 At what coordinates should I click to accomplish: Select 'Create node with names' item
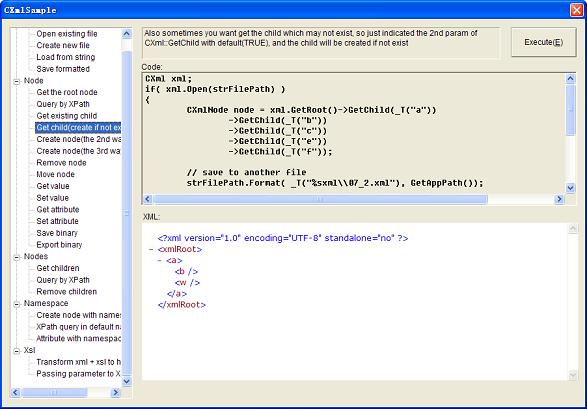[78, 315]
